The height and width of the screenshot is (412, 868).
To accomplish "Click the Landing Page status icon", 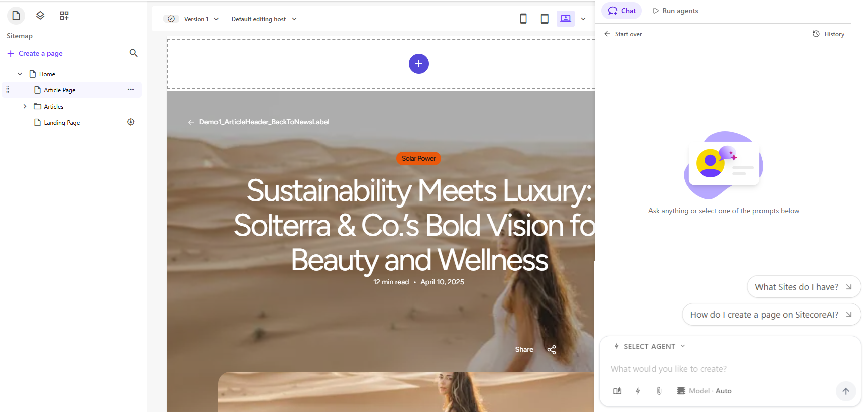I will pos(131,122).
